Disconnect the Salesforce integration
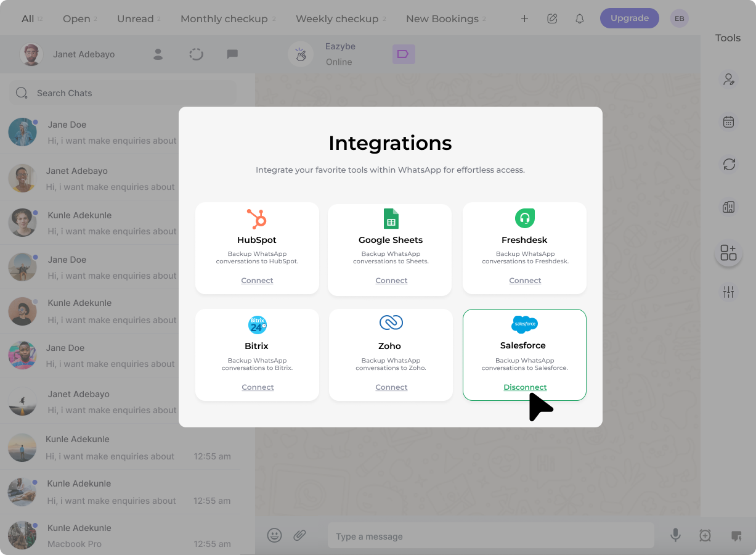The image size is (756, 555). coord(525,387)
